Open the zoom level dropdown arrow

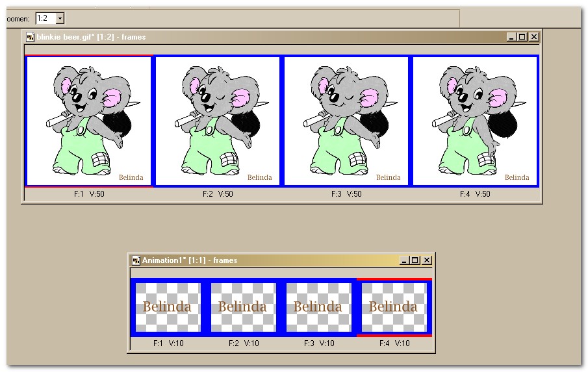60,18
